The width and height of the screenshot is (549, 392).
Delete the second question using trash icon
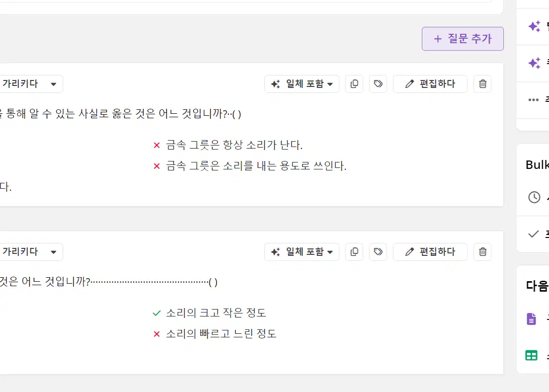pyautogui.click(x=482, y=252)
